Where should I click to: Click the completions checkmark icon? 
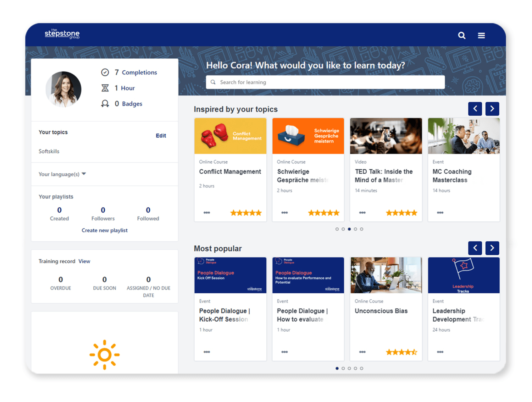click(x=105, y=73)
